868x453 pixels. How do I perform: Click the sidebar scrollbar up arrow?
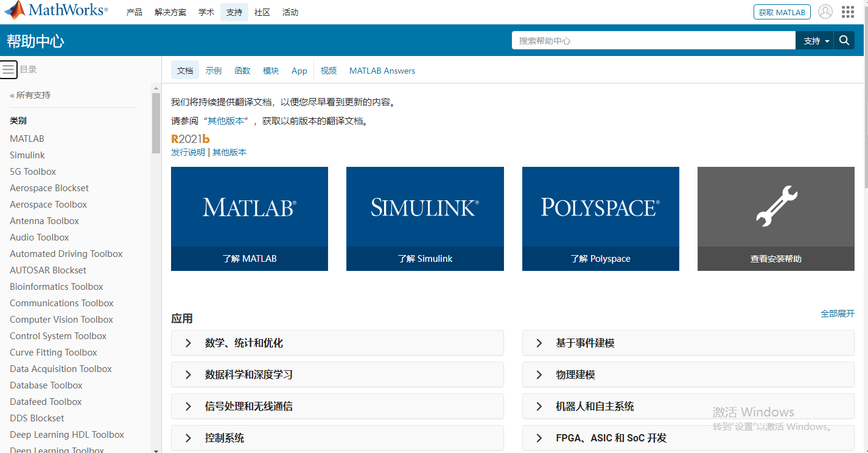pos(156,88)
